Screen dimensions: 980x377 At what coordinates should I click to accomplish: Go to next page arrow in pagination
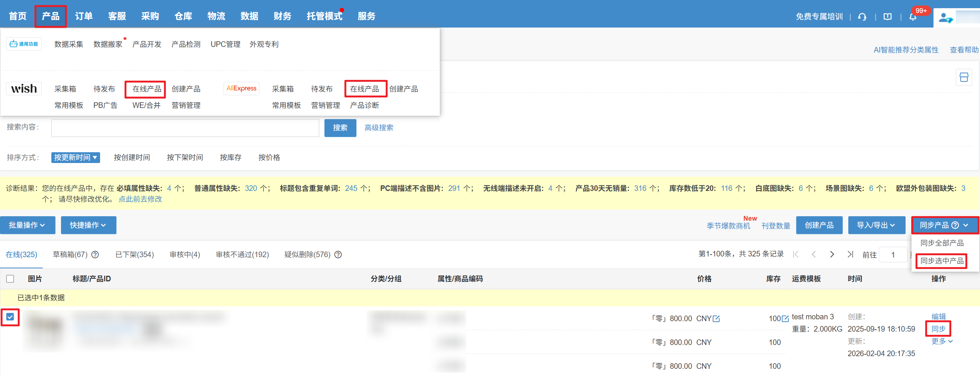[x=832, y=255]
